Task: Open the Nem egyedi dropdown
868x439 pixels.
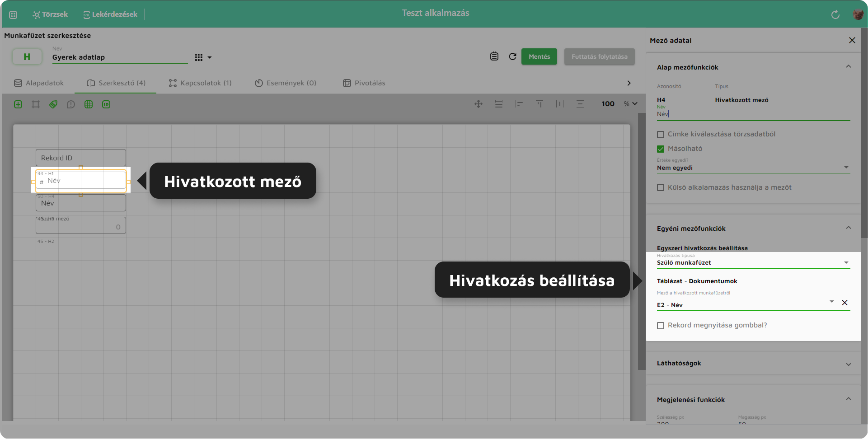Action: (x=753, y=168)
